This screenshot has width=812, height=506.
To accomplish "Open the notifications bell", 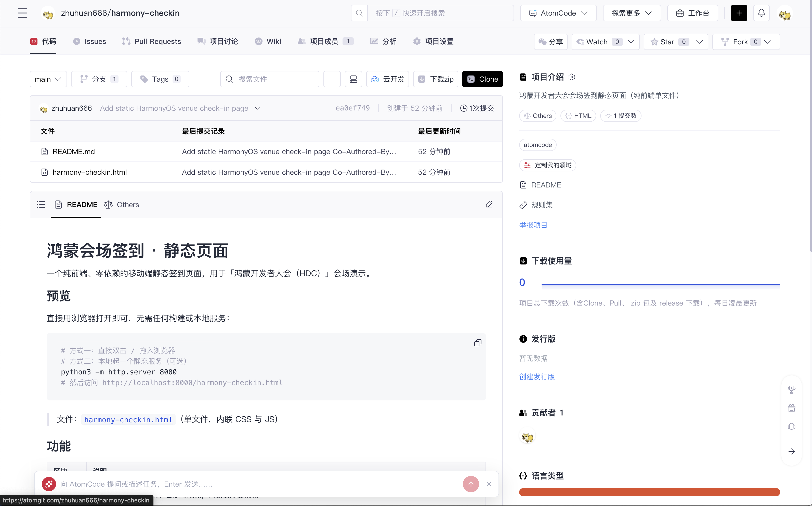I will pyautogui.click(x=761, y=13).
